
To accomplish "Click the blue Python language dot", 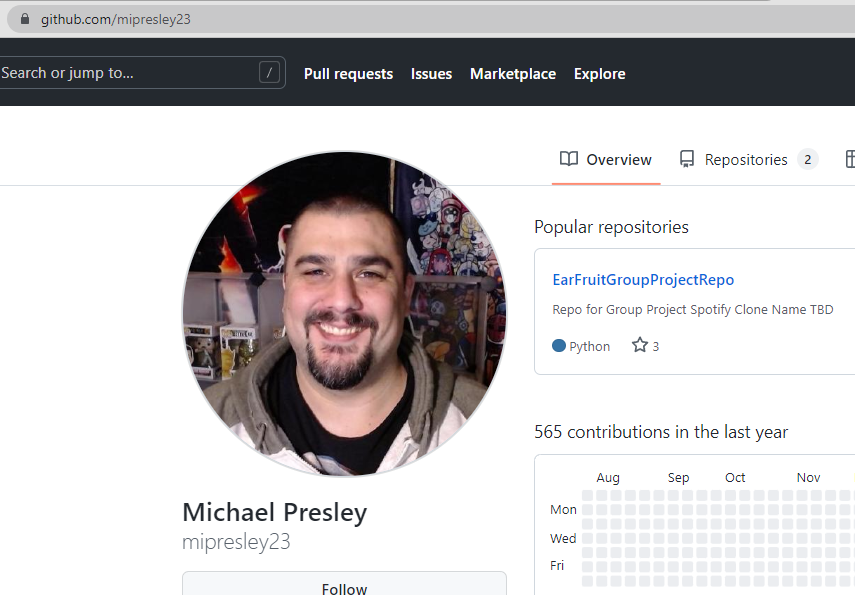I will point(559,346).
